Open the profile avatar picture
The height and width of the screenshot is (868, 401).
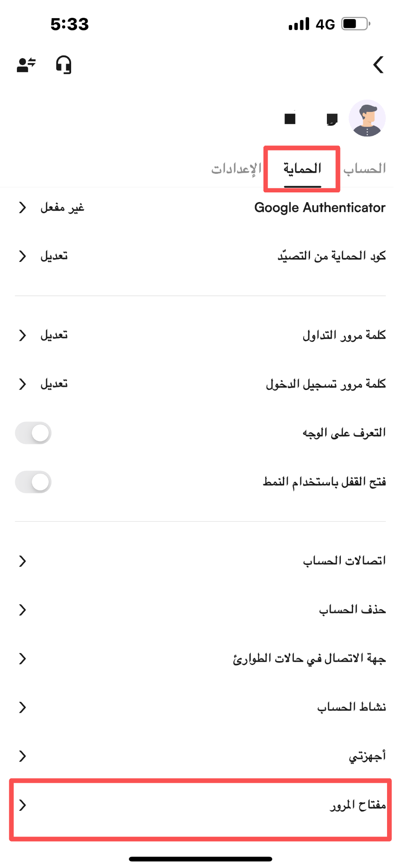[x=367, y=118]
